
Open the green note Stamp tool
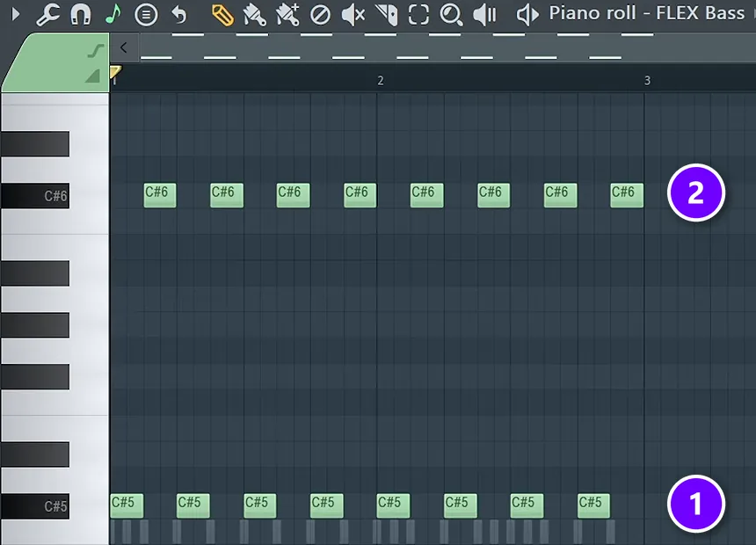113,14
